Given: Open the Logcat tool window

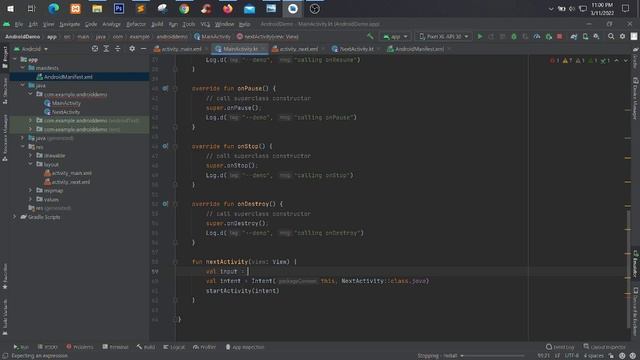Looking at the screenshot, I should pyautogui.click(x=174, y=347).
